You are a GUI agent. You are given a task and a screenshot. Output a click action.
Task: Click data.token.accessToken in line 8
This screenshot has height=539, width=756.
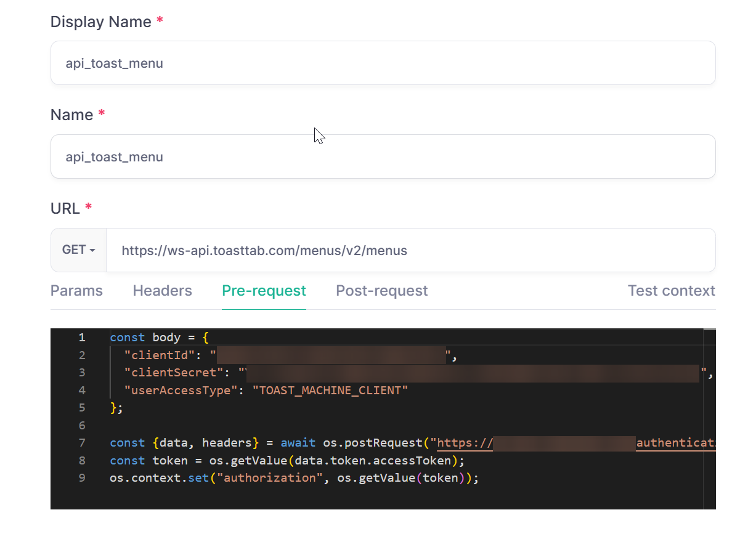(374, 461)
